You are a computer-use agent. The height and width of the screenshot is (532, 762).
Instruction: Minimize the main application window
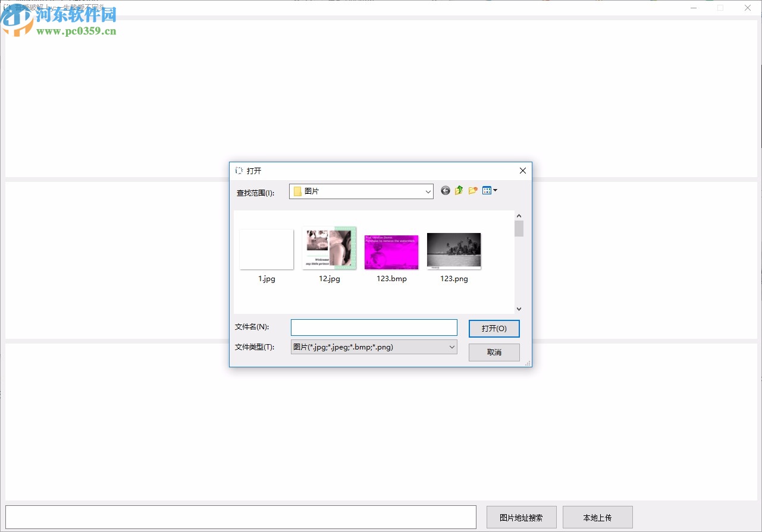(x=693, y=8)
